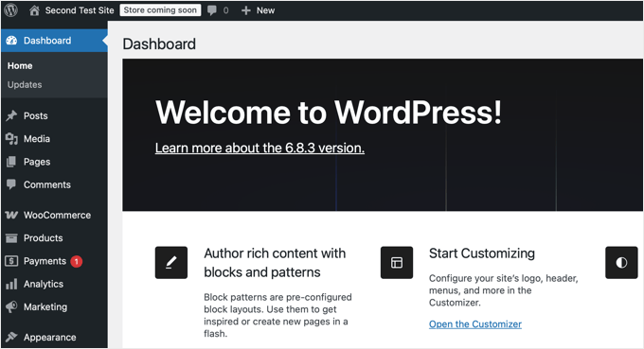
Task: Click the pencil edit icon tile
Action: 171,263
